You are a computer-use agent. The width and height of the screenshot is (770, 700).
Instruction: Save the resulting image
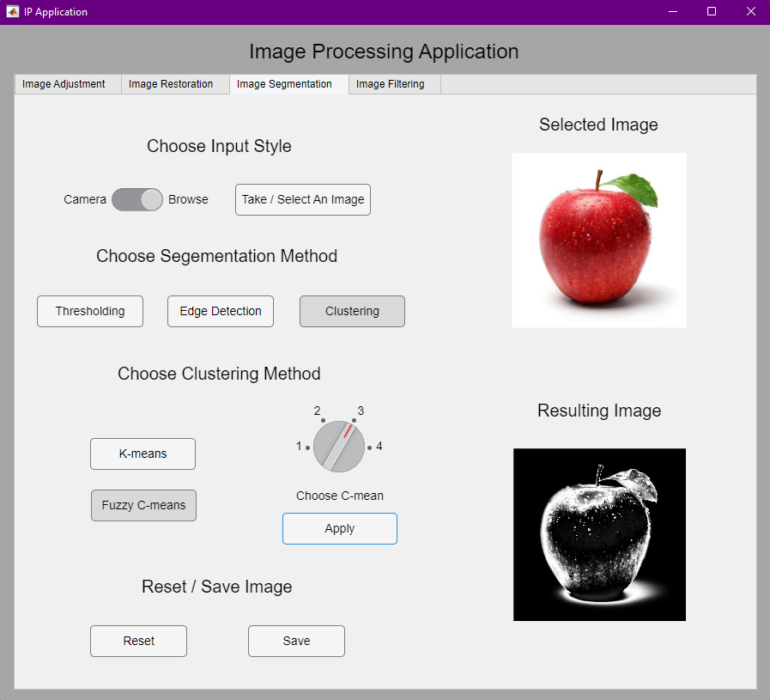pos(296,641)
